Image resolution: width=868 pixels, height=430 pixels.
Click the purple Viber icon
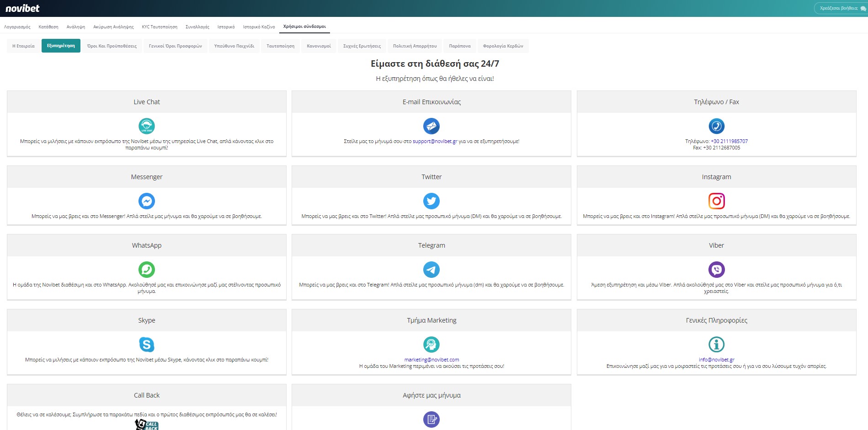tap(716, 270)
